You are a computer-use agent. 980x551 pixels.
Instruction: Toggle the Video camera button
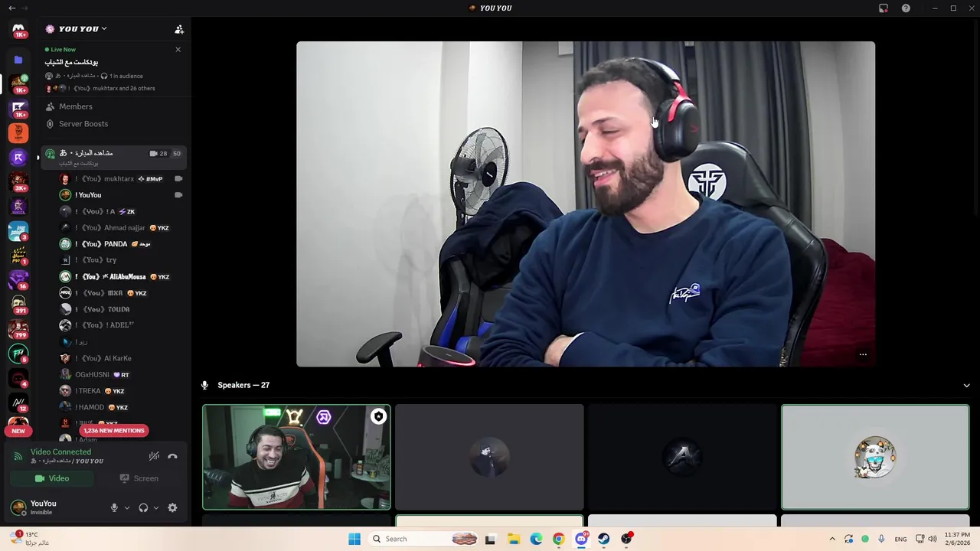coord(52,478)
